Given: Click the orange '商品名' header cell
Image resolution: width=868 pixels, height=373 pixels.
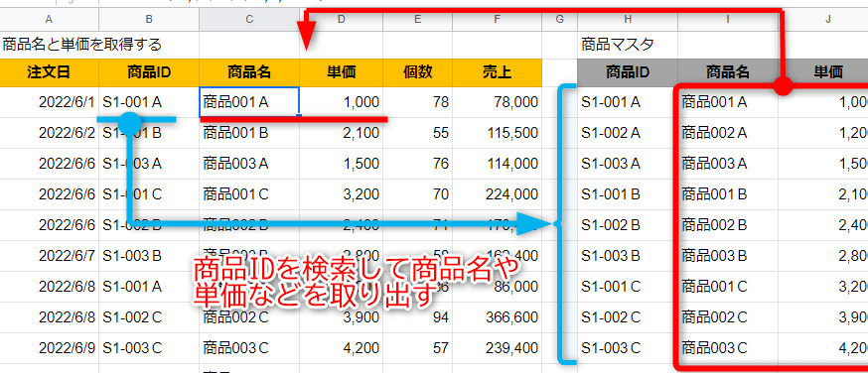Looking at the screenshot, I should (249, 71).
